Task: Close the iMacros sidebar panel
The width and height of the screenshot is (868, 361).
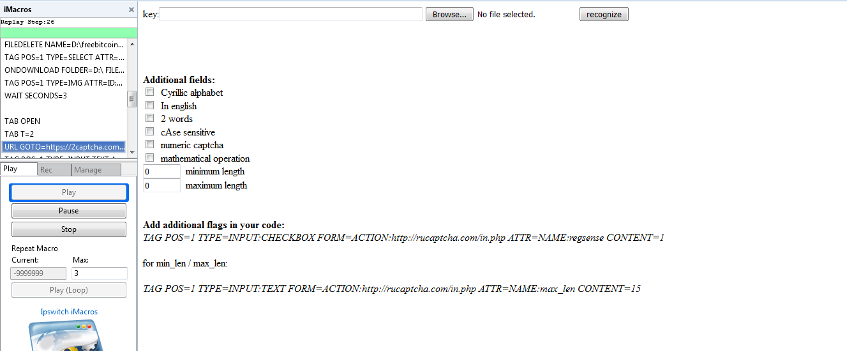Action: 131,10
